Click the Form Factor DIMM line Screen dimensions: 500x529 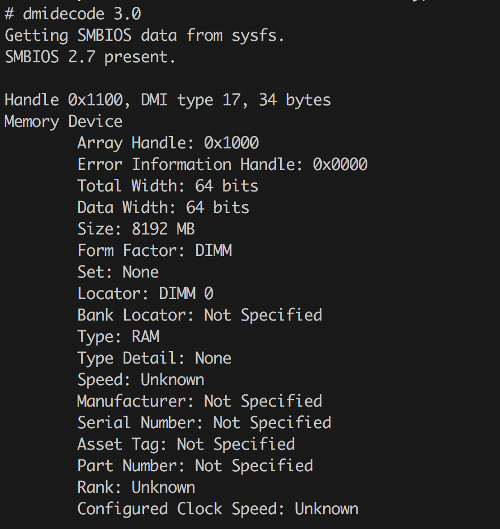pyautogui.click(x=155, y=251)
